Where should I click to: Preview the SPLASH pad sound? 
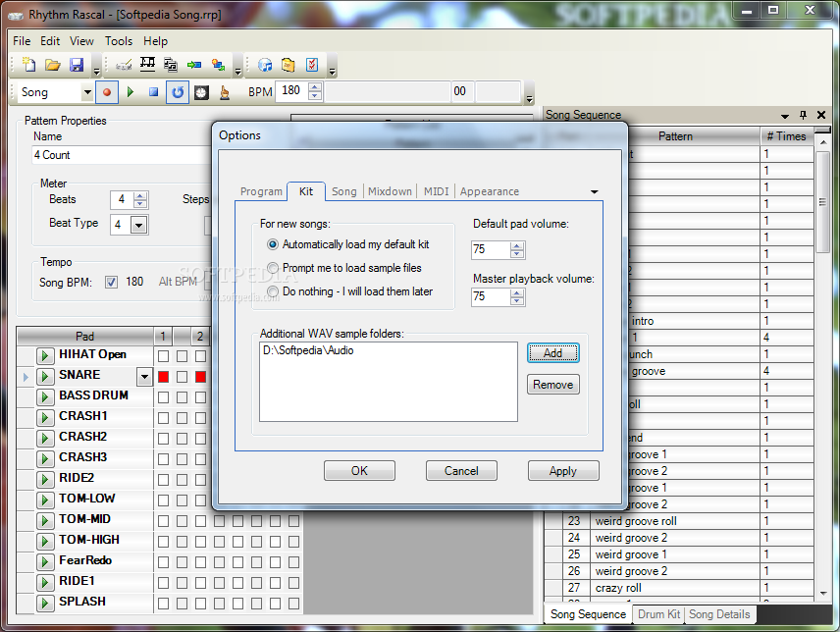pyautogui.click(x=45, y=604)
